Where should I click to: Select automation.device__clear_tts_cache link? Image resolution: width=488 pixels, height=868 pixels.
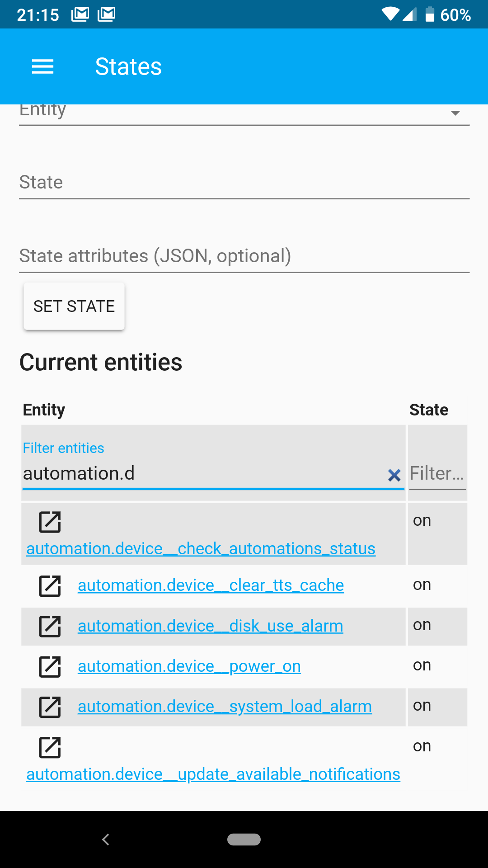211,585
